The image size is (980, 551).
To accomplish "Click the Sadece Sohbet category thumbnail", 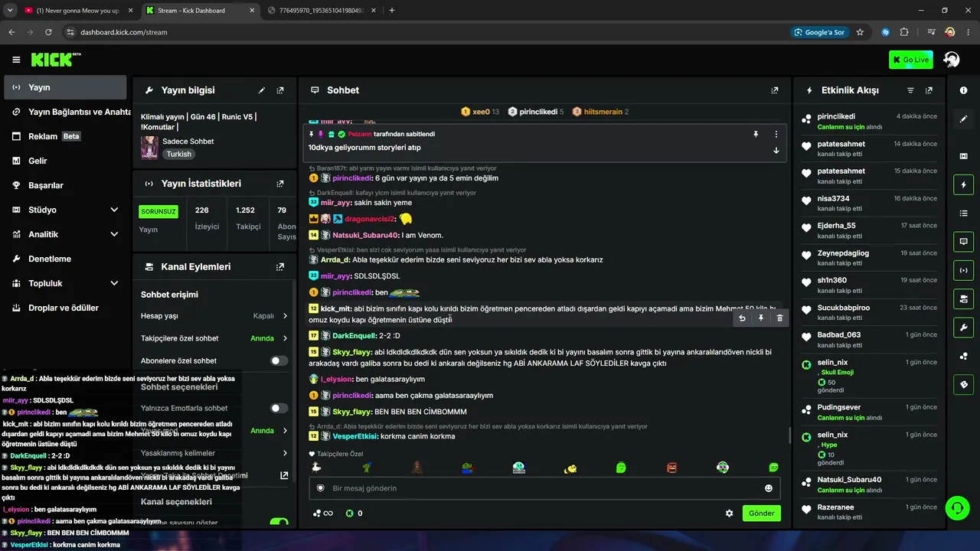I will click(149, 148).
